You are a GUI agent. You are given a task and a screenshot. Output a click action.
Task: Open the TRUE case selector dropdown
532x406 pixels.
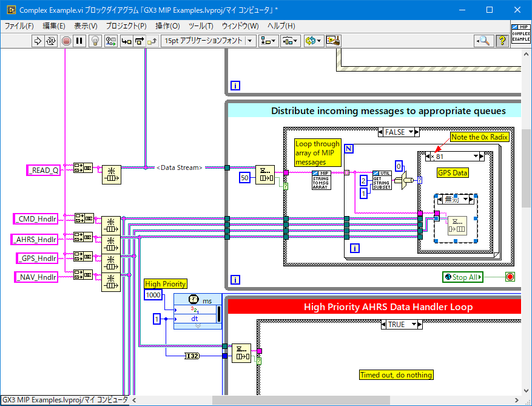click(x=414, y=325)
